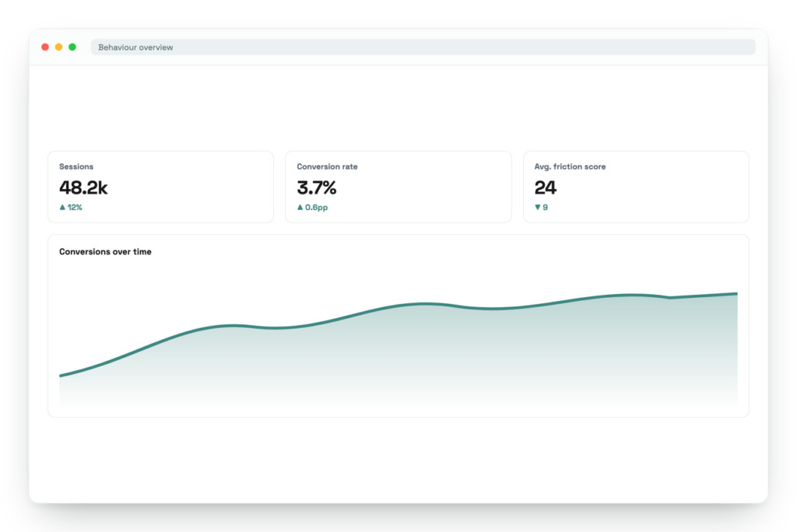The height and width of the screenshot is (532, 797).
Task: Click the yellow minimize window button
Action: [x=59, y=47]
